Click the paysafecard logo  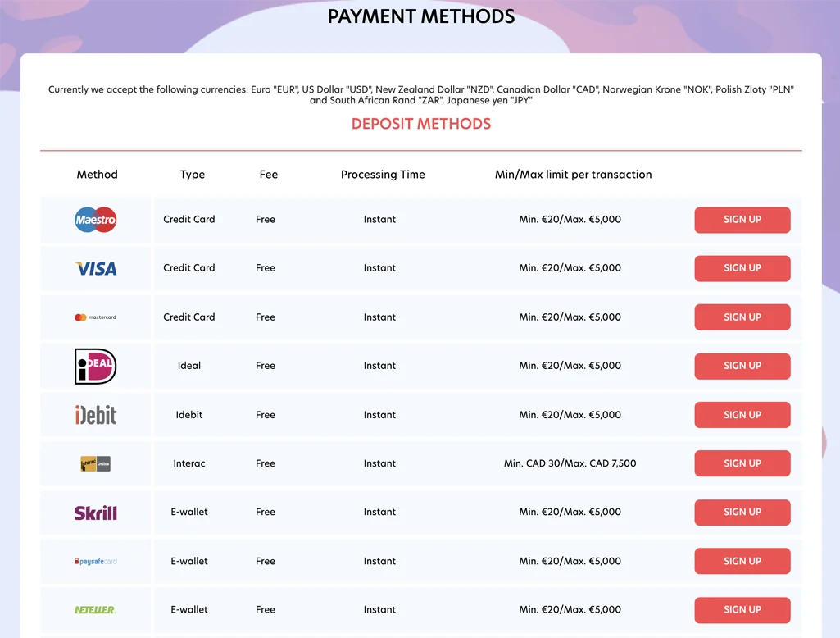pyautogui.click(x=95, y=562)
